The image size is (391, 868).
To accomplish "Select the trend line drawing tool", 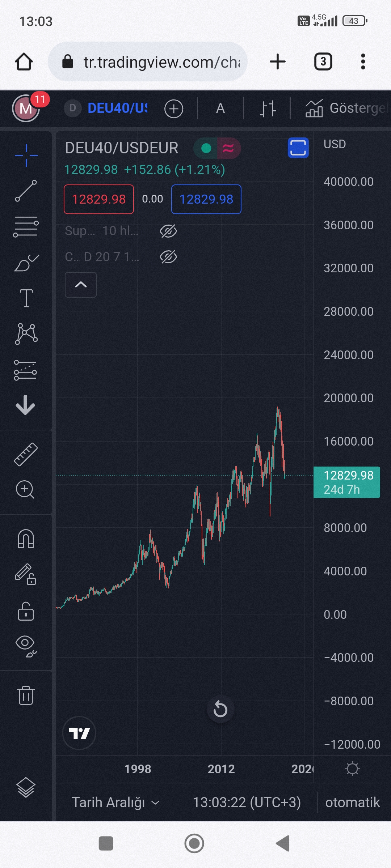I will (26, 191).
